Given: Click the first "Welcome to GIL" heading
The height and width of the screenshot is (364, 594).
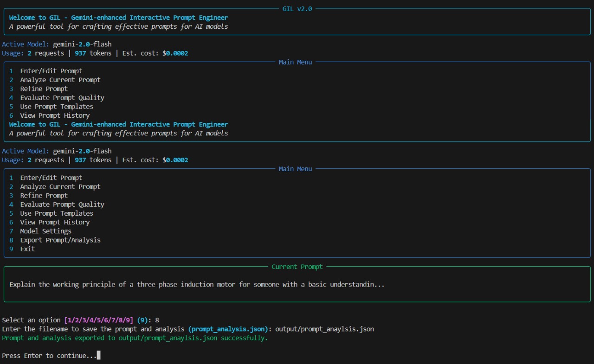Looking at the screenshot, I should click(118, 18).
